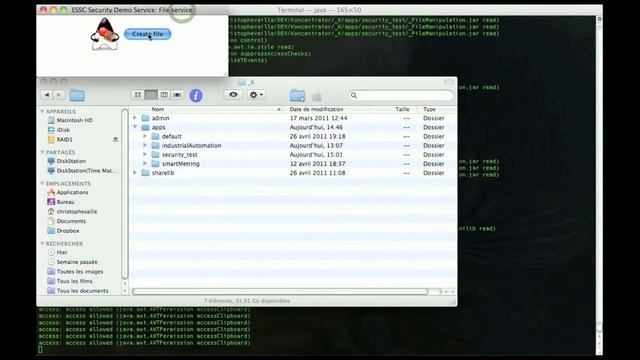Go forward in Finder history
640x360 pixels.
pos(59,95)
